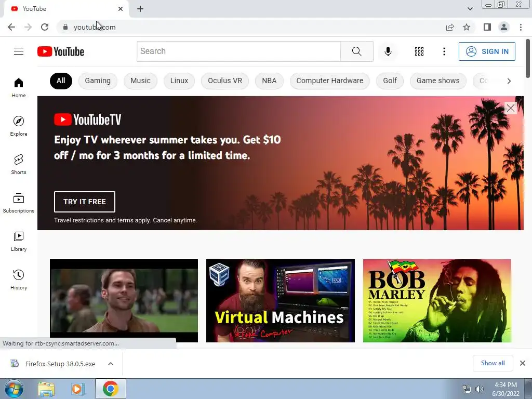The image size is (532, 399).
Task: Select the Computer Hardware chip
Action: click(x=330, y=81)
